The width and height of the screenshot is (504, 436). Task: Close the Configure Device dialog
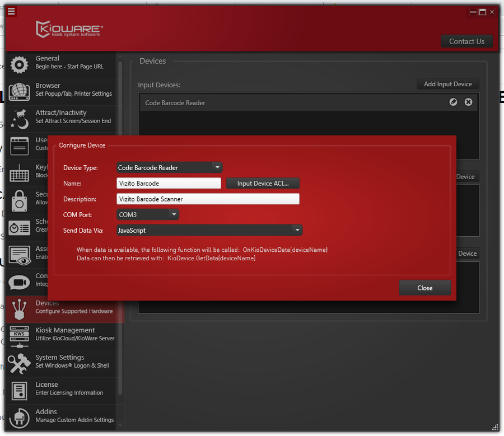pyautogui.click(x=424, y=288)
